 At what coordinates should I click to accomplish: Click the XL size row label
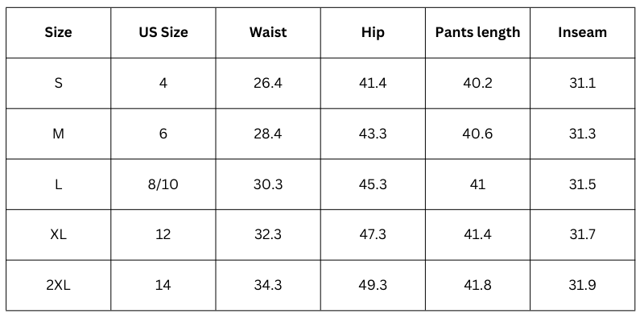58,235
